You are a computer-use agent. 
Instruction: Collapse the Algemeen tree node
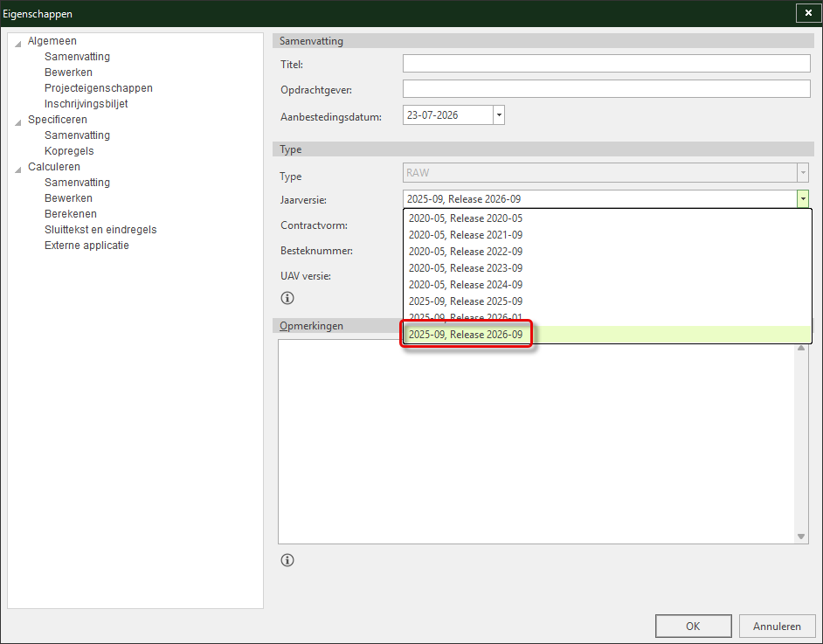click(17, 43)
